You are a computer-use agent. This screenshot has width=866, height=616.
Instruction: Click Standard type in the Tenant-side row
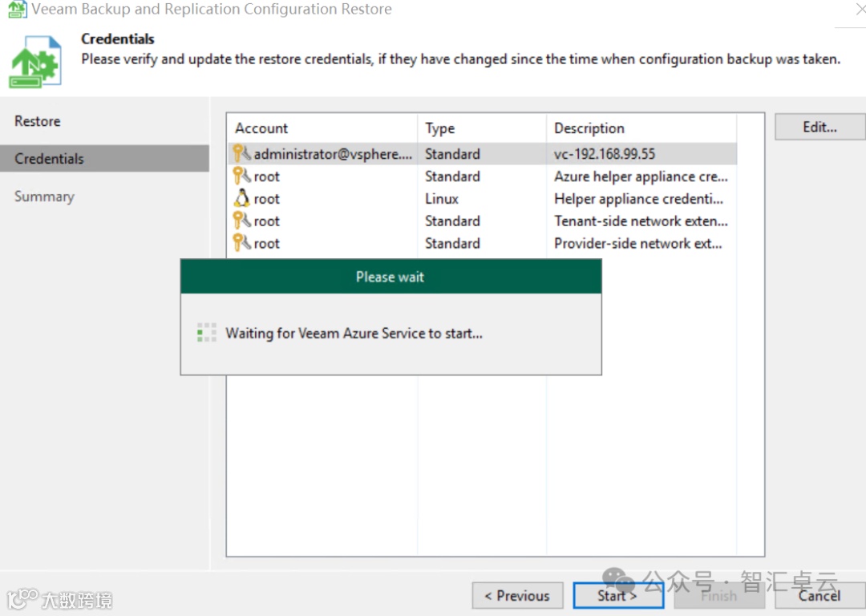pyautogui.click(x=452, y=221)
